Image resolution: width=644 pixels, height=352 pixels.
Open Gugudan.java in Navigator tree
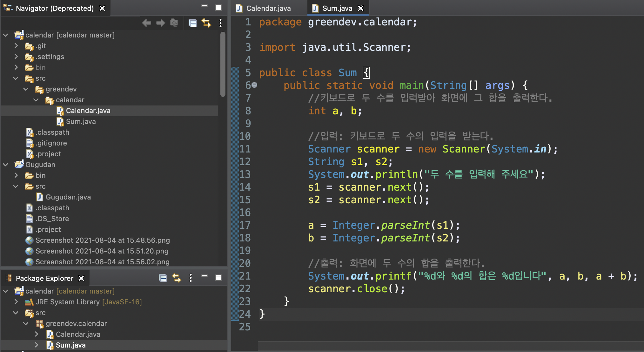[68, 197]
